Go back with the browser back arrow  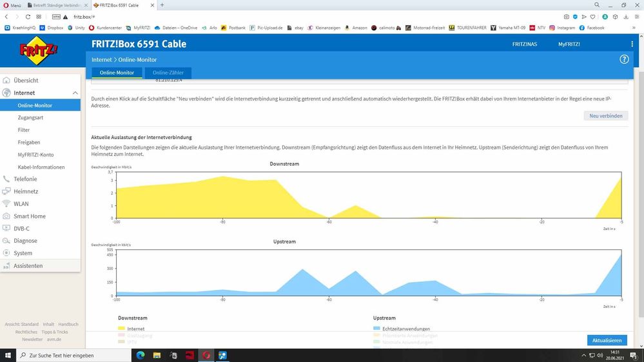pos(6,17)
